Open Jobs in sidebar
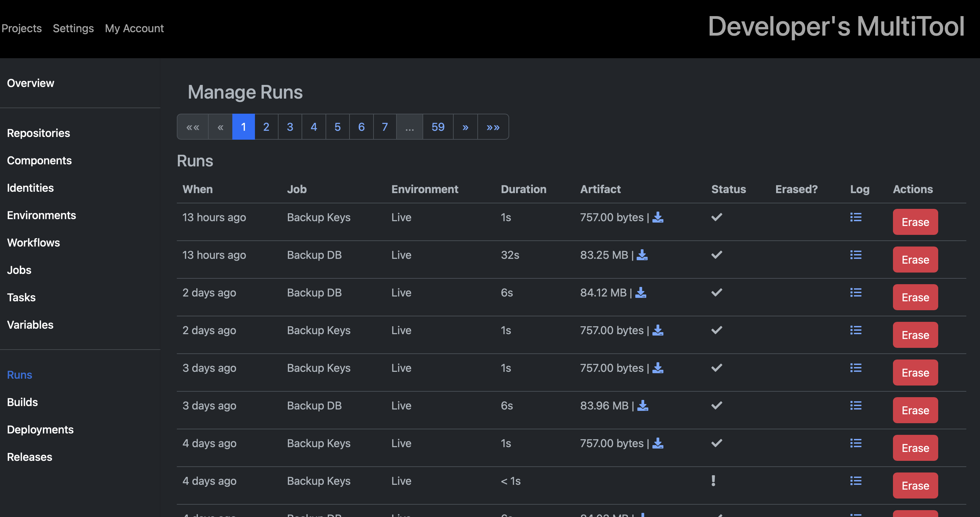The image size is (980, 517). (x=19, y=270)
